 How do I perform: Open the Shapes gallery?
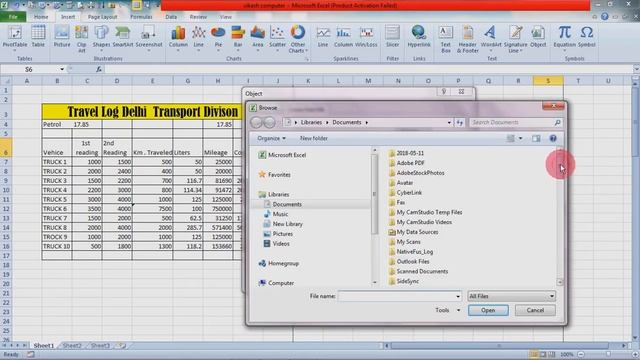tap(101, 37)
